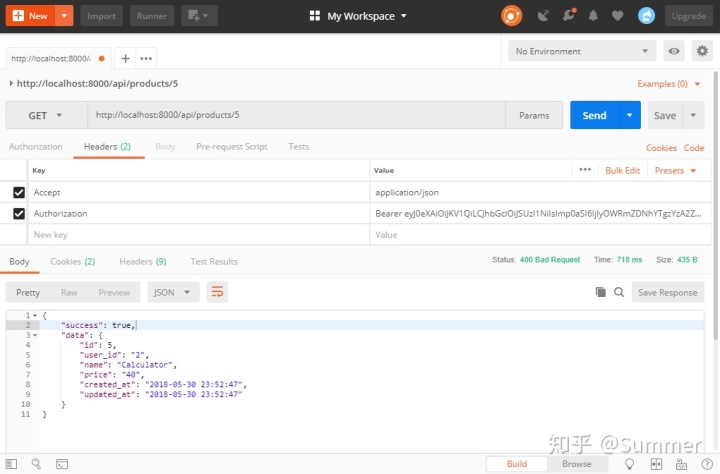Open find and replace in status bar
720x474 pixels.
click(36, 464)
